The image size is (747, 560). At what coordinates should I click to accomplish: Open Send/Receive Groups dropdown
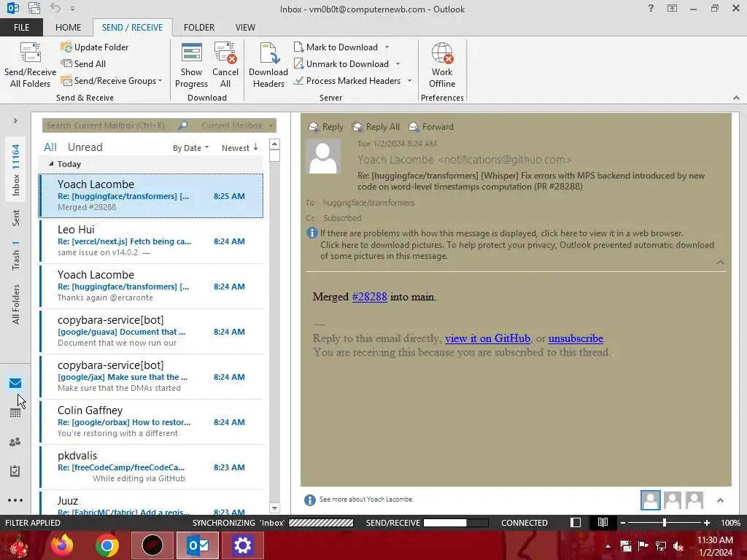tap(112, 81)
